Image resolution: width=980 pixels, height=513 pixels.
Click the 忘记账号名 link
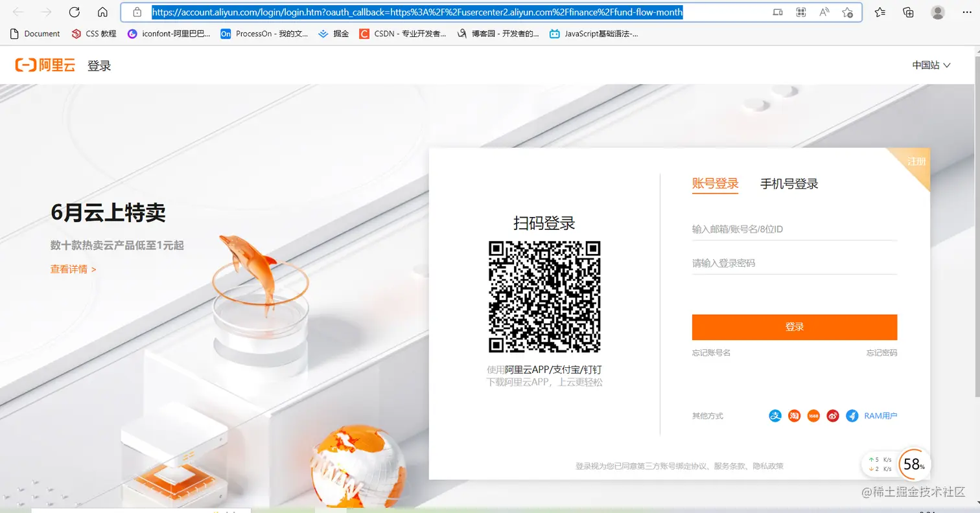click(711, 353)
